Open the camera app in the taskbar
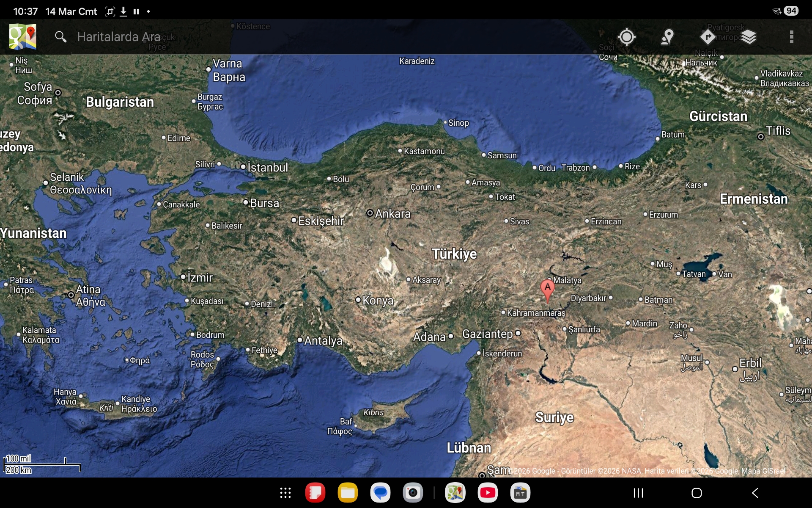This screenshot has width=812, height=508. pyautogui.click(x=413, y=493)
